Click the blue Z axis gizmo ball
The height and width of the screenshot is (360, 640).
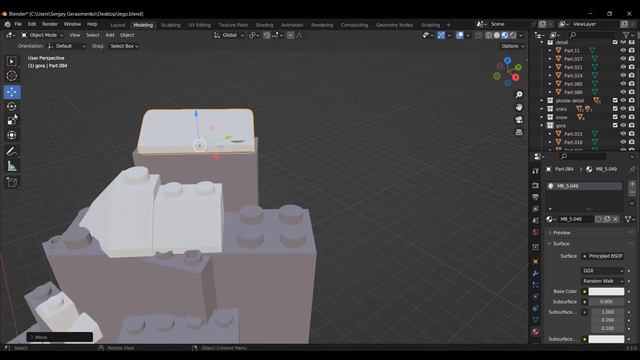point(507,60)
